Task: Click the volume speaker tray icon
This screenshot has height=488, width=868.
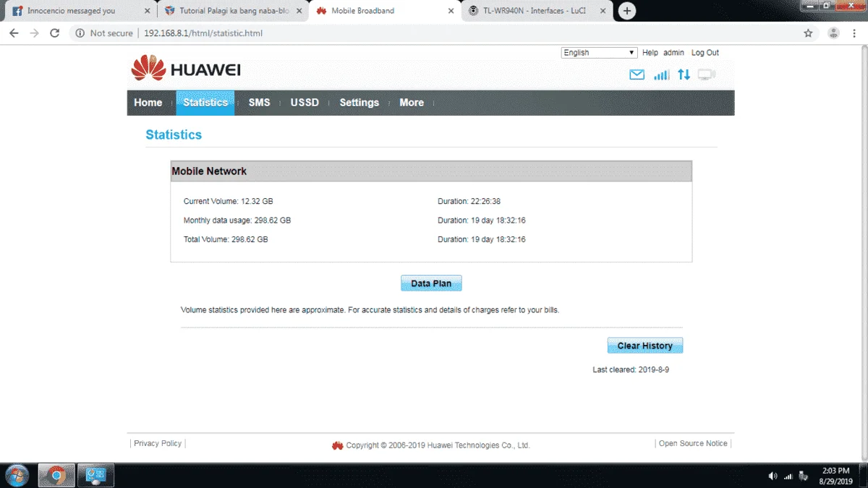Action: point(773,476)
